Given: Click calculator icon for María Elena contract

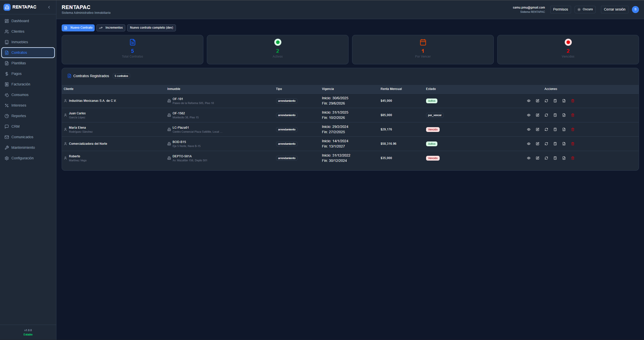Looking at the screenshot, I should point(555,129).
